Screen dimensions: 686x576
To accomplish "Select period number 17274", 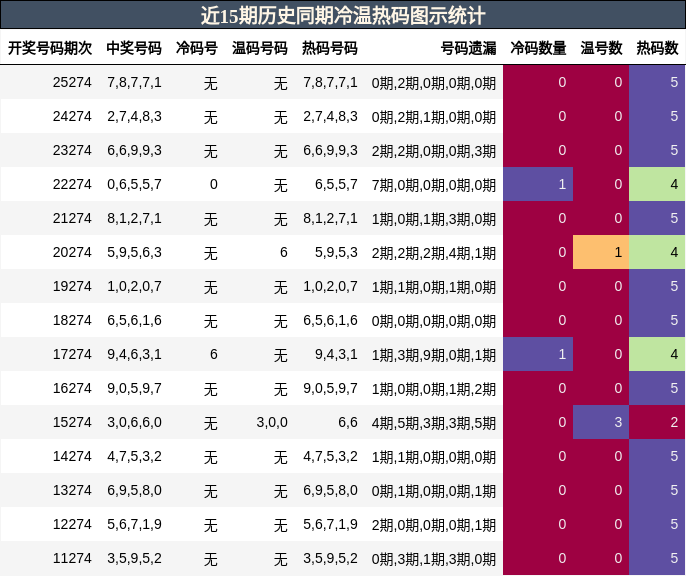I will pos(72,354).
